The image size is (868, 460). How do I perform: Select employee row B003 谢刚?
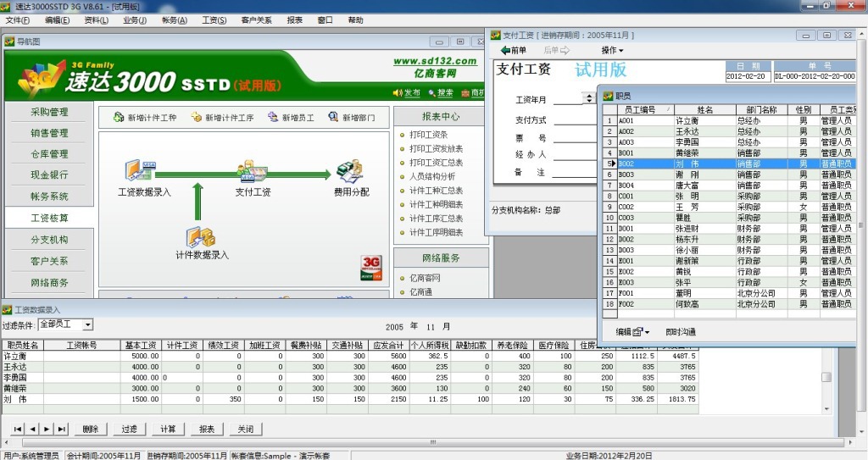[730, 175]
